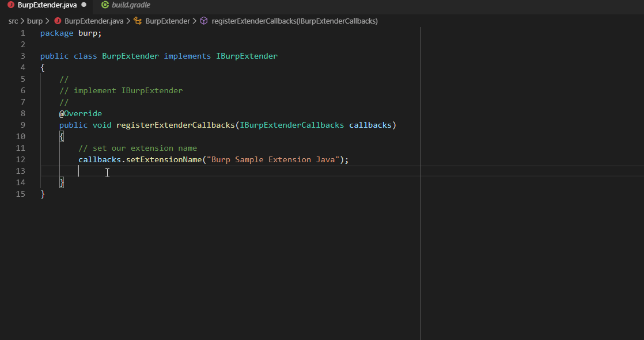This screenshot has height=340, width=644.
Task: Open the BurpExtender.java breadcrumb item
Action: (x=94, y=21)
